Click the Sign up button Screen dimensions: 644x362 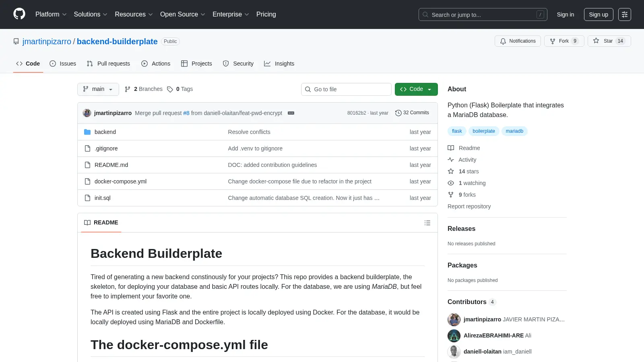(599, 14)
